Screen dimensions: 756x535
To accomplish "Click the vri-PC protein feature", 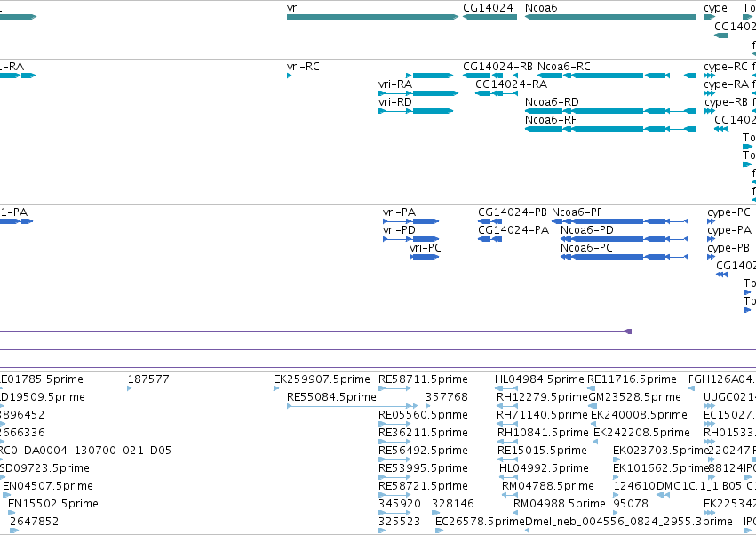I will pos(425,257).
